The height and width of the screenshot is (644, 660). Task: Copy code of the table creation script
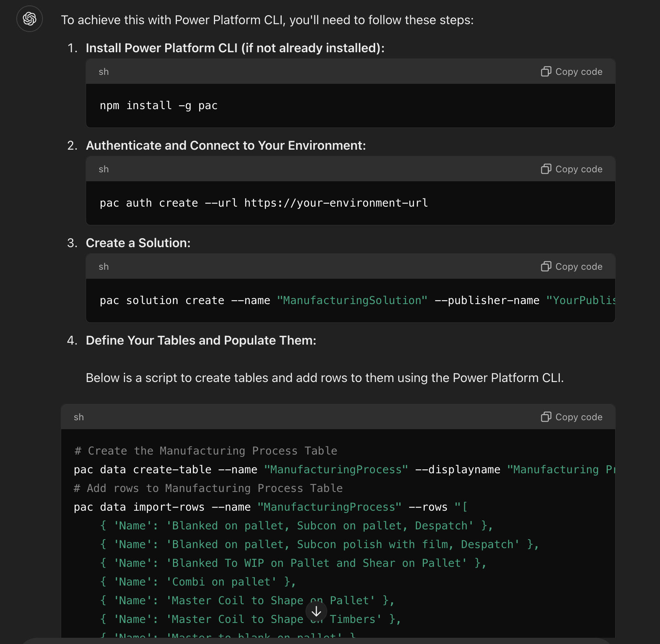point(572,417)
